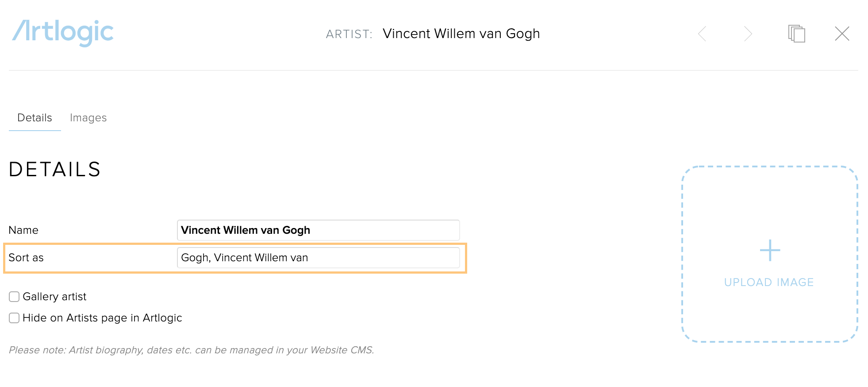Go to previous artist record arrow
The image size is (868, 387).
tap(702, 34)
